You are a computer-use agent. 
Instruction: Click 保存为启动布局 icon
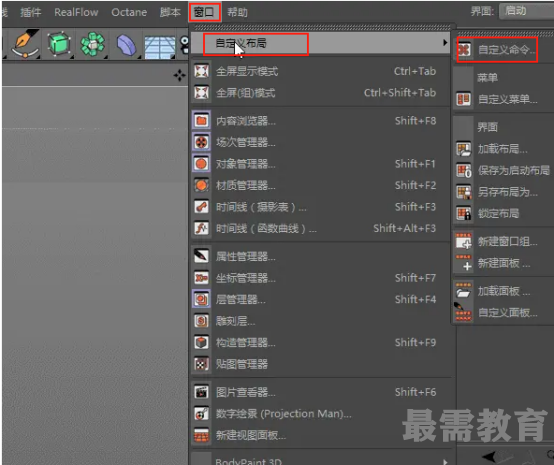point(463,171)
